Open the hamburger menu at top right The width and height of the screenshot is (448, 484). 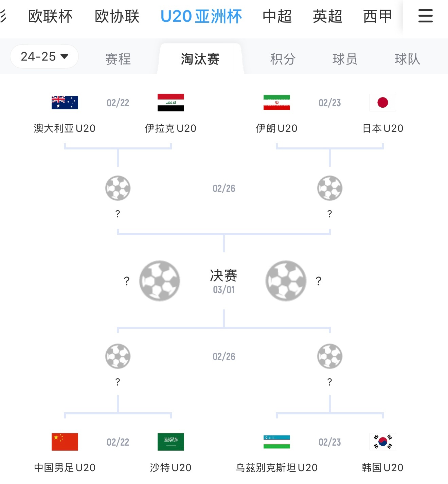coord(425,16)
